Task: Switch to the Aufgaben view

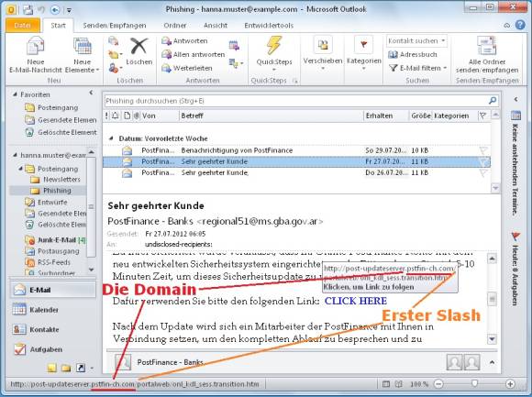Action: 53,349
